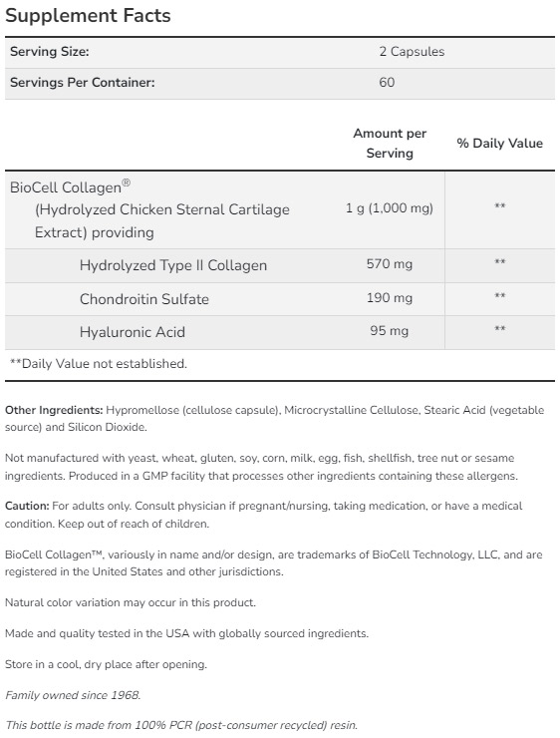Click the 190 mg amount value
Image resolution: width=560 pixels, height=738 pixels.
390,297
